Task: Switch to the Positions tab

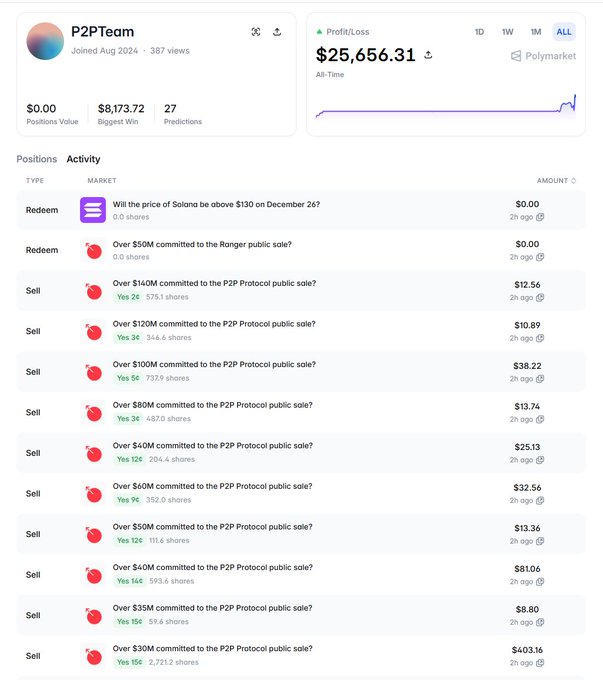Action: (37, 159)
